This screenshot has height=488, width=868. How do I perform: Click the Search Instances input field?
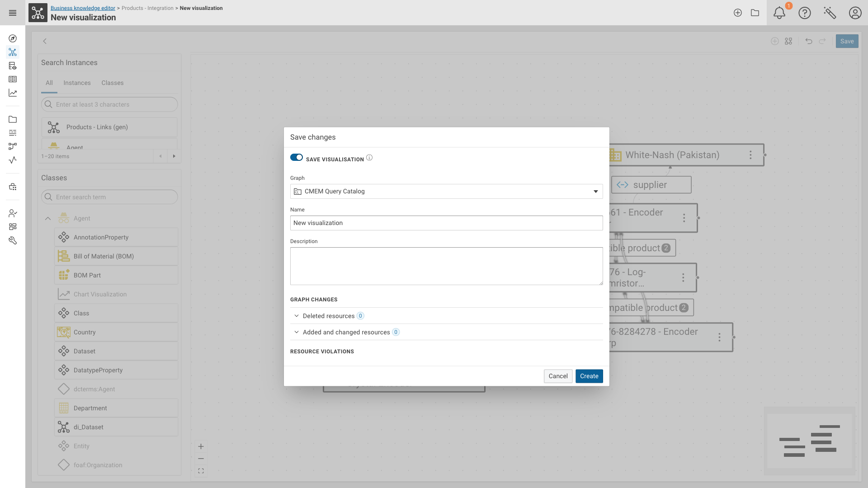click(x=109, y=104)
